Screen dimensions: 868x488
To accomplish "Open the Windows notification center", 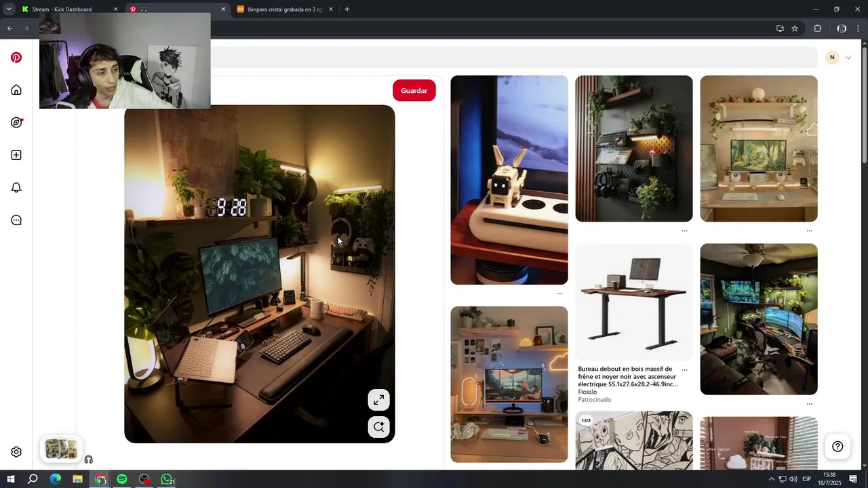I will [854, 479].
